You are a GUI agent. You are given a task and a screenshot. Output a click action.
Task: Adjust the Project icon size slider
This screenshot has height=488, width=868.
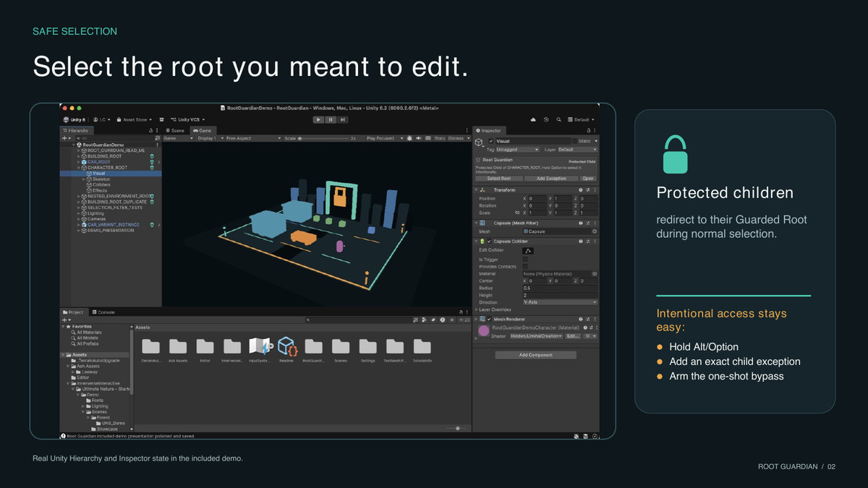(x=457, y=429)
